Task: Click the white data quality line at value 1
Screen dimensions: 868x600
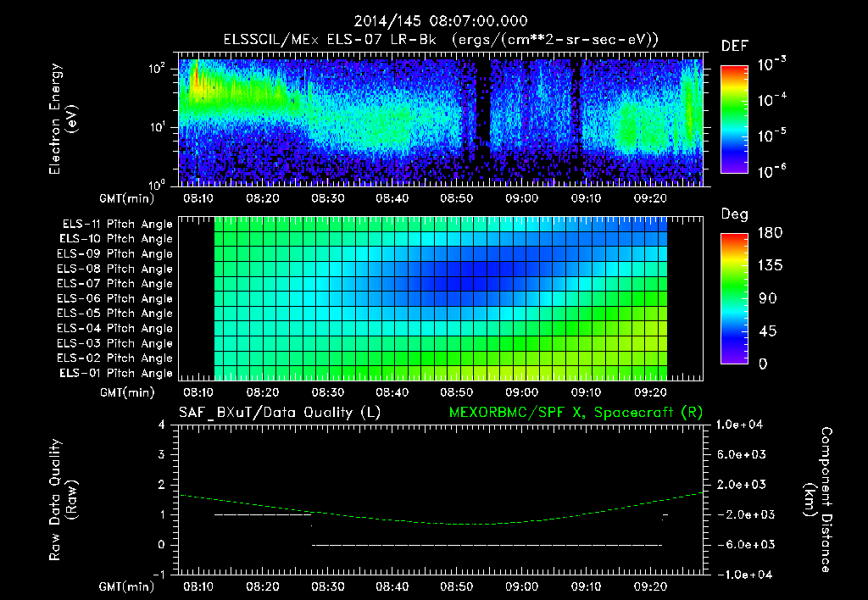Action: click(x=263, y=514)
